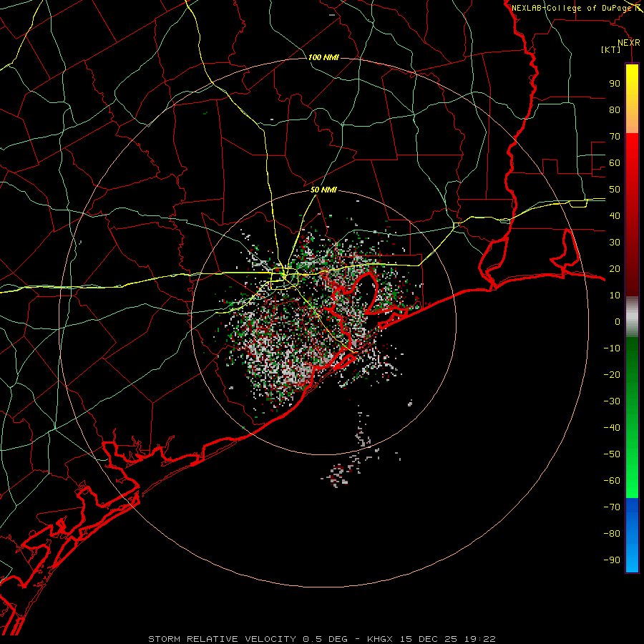Click the NEXR label above the scale

point(629,43)
